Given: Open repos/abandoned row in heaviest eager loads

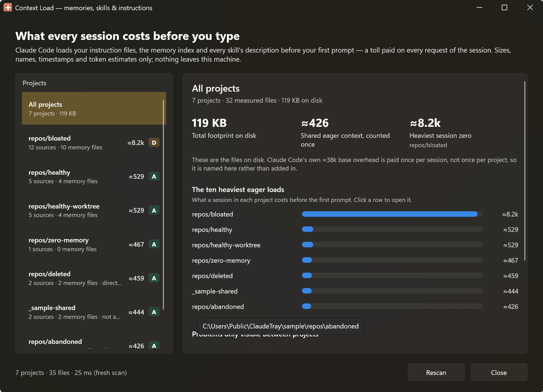Looking at the screenshot, I should pos(355,307).
